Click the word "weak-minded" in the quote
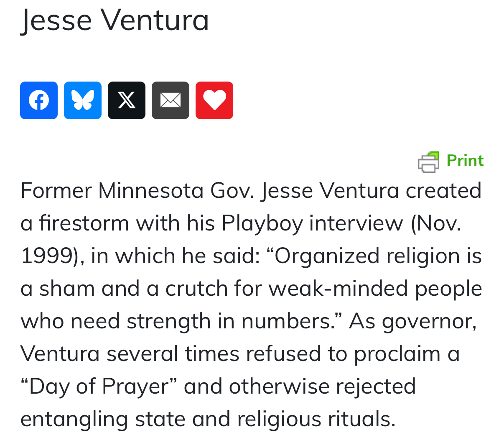Screen dimensions: 504x443 pos(338,288)
